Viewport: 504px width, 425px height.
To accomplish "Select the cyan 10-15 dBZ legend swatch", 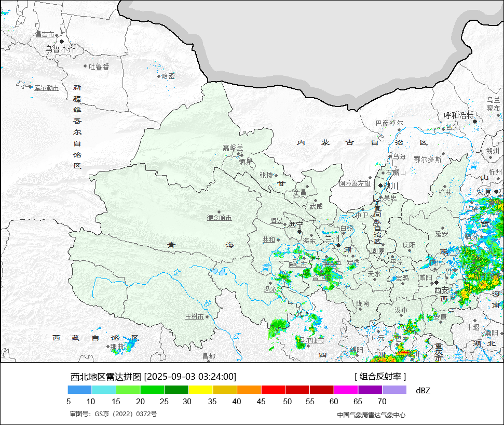I will point(104,390).
